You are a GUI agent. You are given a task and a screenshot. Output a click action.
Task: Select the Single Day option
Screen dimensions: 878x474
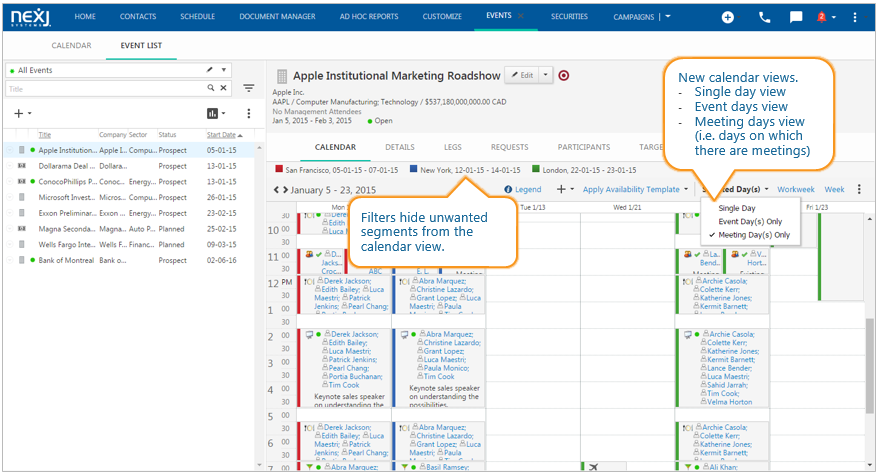[737, 208]
